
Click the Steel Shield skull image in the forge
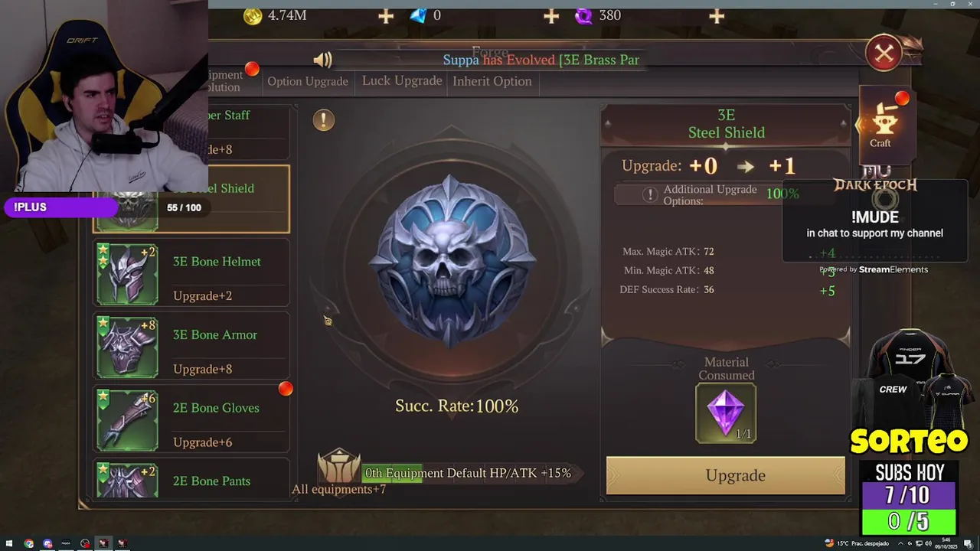452,260
